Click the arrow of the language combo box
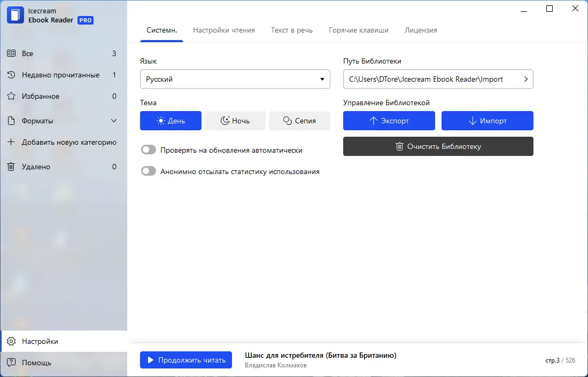 click(322, 79)
